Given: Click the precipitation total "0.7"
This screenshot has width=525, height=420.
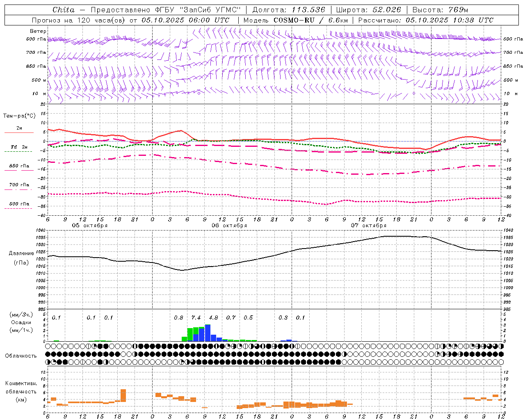Looking at the screenshot, I should pos(231,318).
